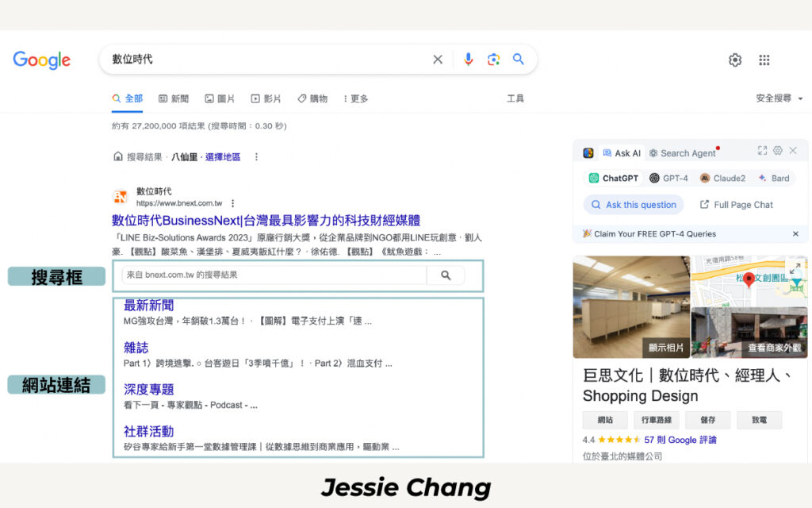Image resolution: width=812 pixels, height=508 pixels.
Task: Open the 工具 search tools
Action: pos(515,98)
